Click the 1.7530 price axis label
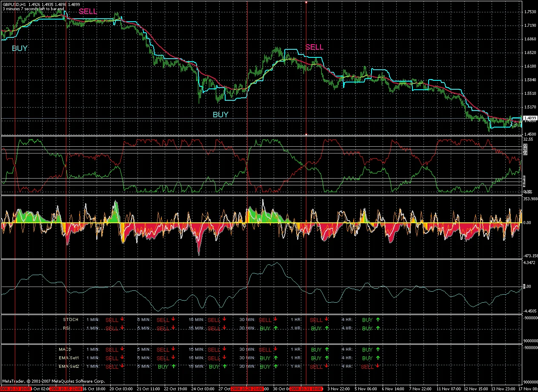Image resolution: width=538 pixels, height=392 pixels. click(530, 12)
